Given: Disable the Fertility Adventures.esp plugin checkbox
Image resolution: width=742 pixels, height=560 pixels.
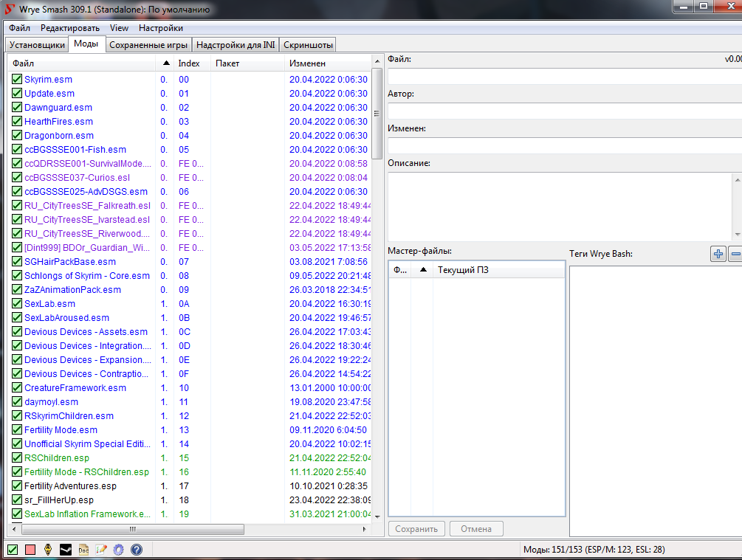Looking at the screenshot, I should pyautogui.click(x=16, y=486).
